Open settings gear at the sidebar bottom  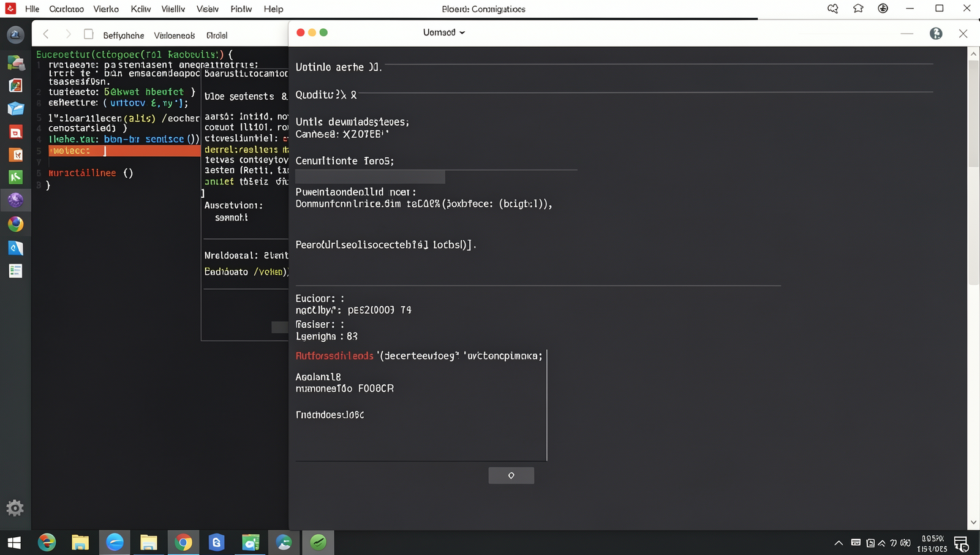(15, 508)
